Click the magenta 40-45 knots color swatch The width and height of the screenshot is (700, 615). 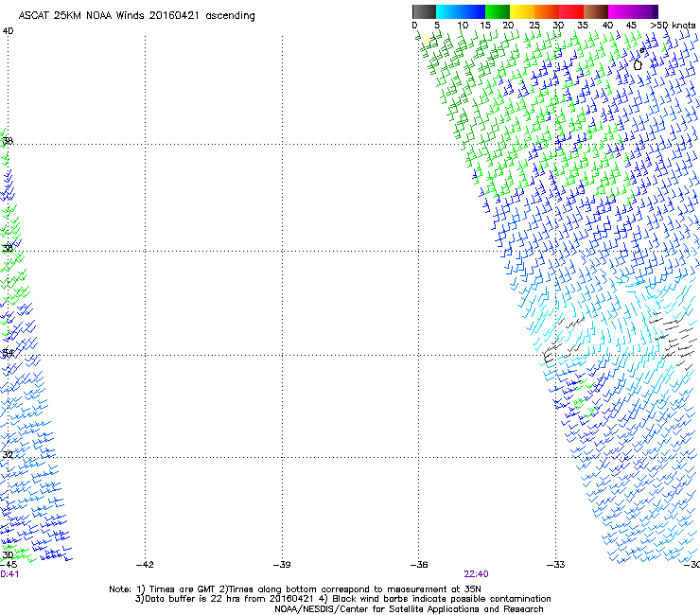point(621,11)
